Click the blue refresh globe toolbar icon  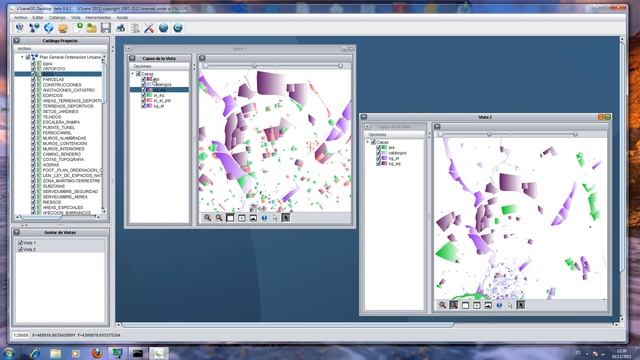pos(49,28)
